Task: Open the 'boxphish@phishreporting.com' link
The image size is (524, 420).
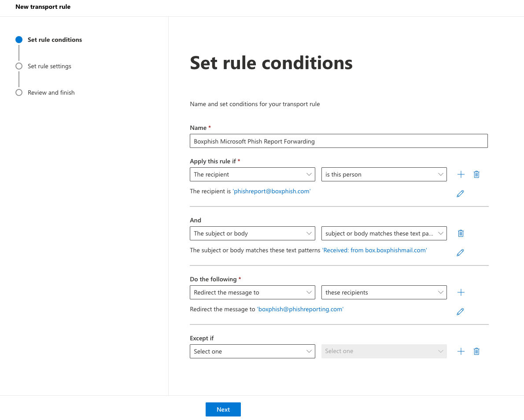Action: (300, 309)
